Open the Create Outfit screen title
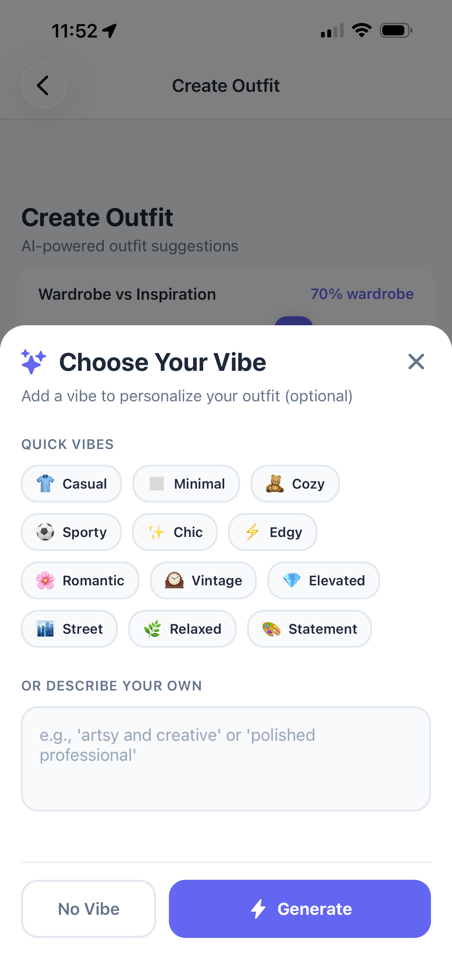The width and height of the screenshot is (452, 980). 226,85
